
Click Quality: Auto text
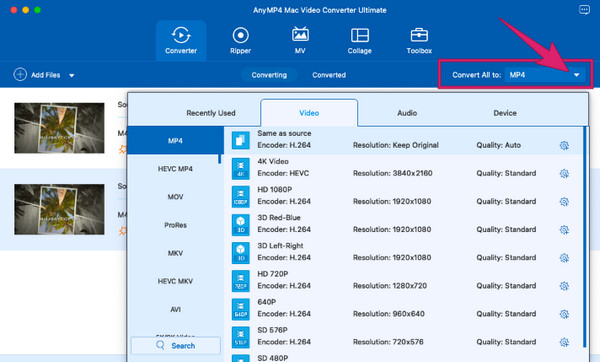click(x=499, y=145)
